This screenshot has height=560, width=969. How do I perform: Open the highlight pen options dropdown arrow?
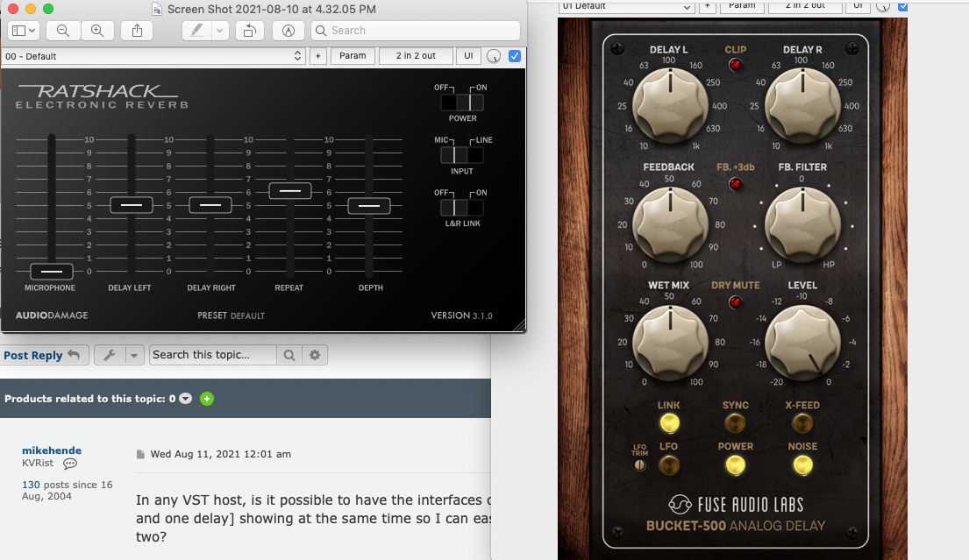[x=220, y=31]
